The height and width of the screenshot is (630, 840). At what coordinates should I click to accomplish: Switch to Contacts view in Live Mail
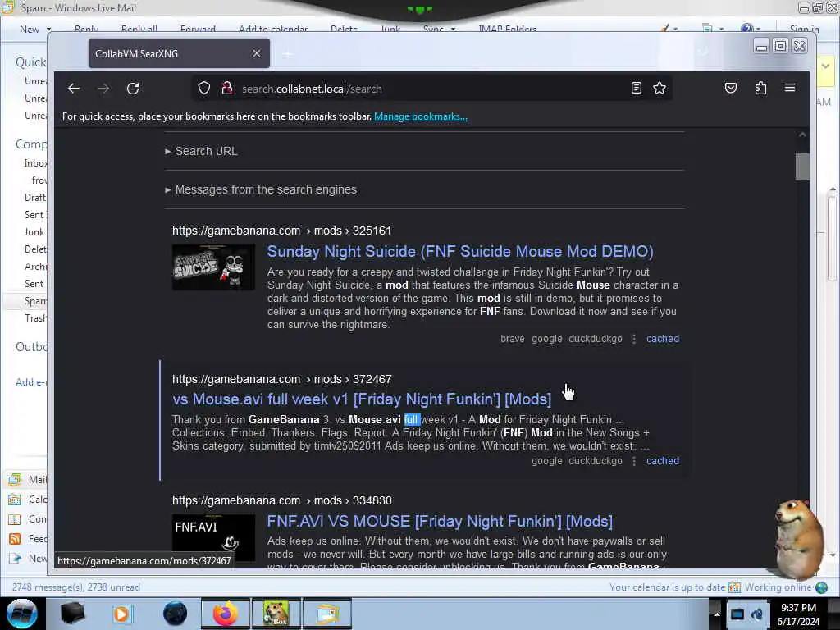coord(29,519)
